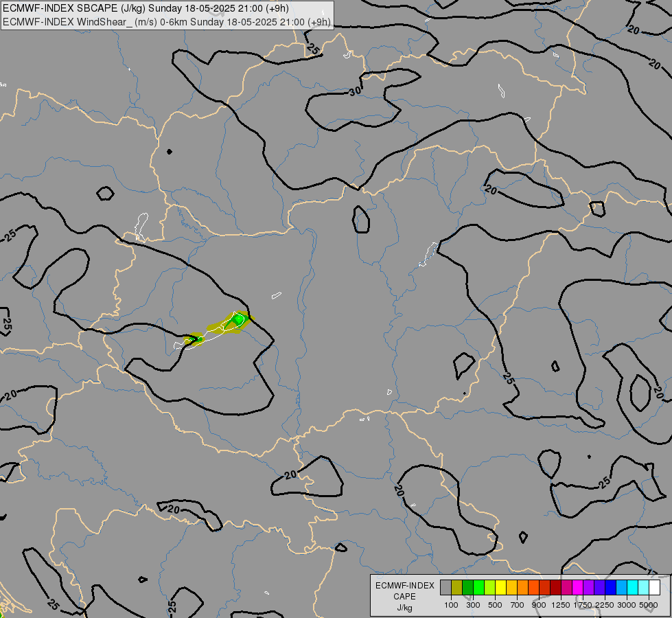Click the legend value 700
Screen dimensions: 672x618
(518, 605)
